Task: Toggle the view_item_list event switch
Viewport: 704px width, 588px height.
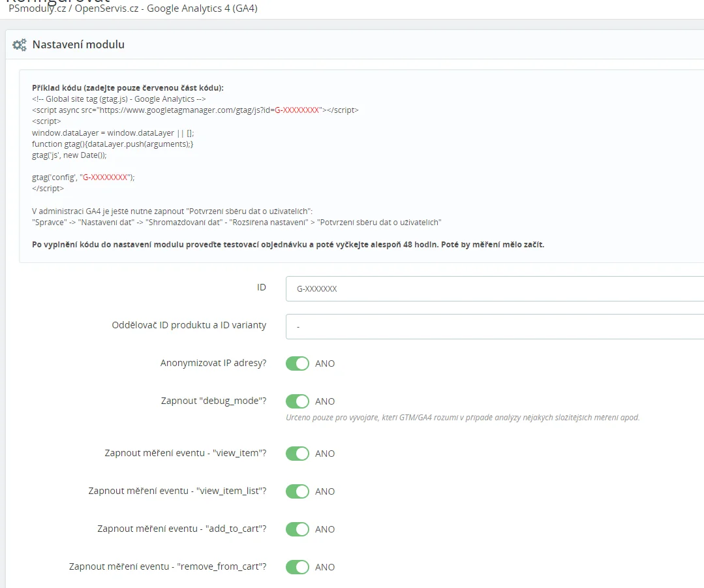Action: pos(298,491)
